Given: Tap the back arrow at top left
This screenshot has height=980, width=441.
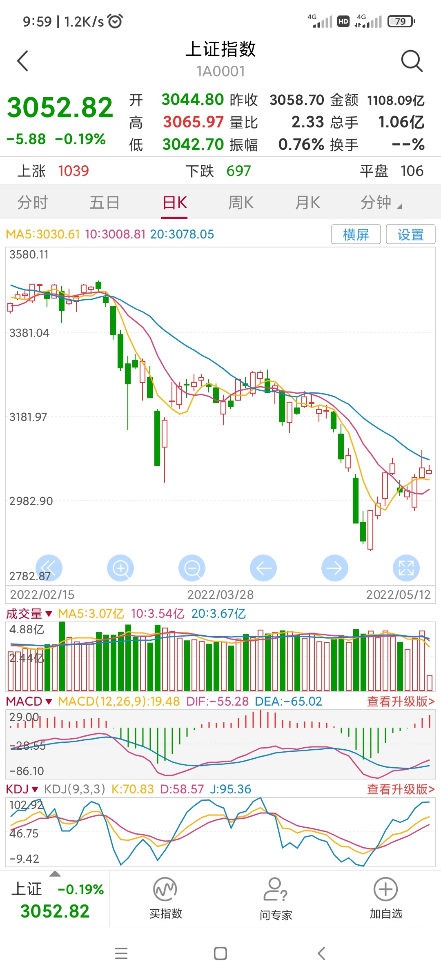Looking at the screenshot, I should tap(23, 61).
